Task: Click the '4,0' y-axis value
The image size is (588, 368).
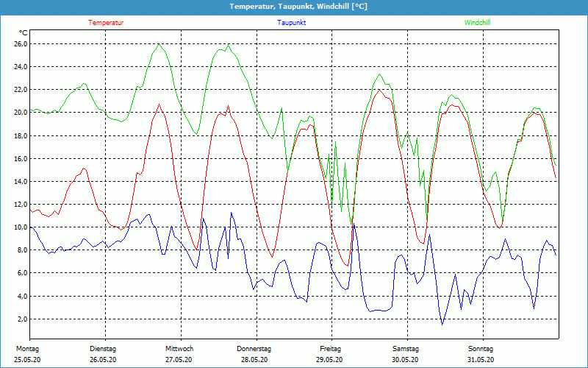Action: coord(23,297)
